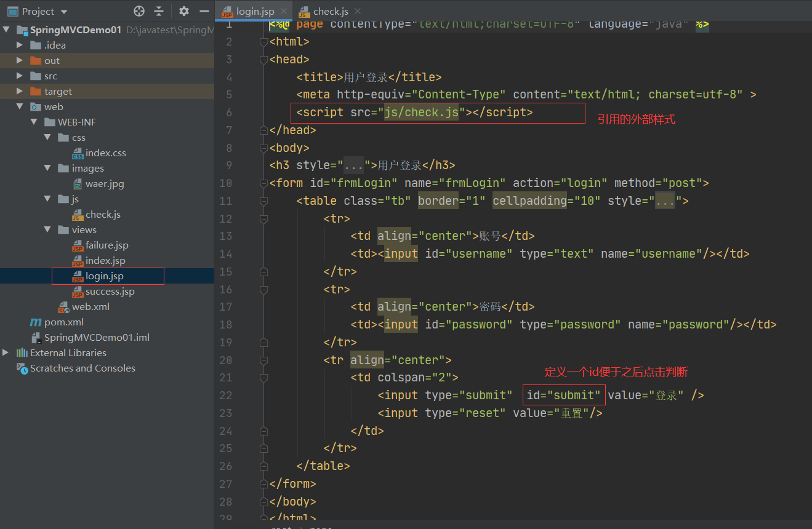Fold the <form> block at line 10
812x529 pixels.
(264, 183)
